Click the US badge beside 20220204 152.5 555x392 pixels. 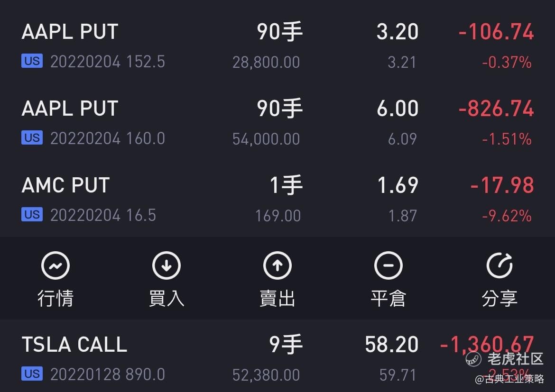click(x=32, y=61)
